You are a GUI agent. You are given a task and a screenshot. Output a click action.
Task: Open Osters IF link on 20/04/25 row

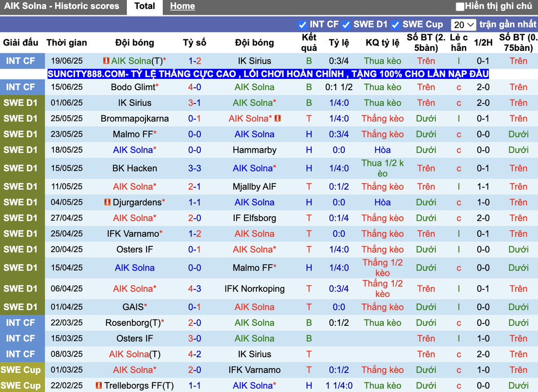(x=134, y=249)
